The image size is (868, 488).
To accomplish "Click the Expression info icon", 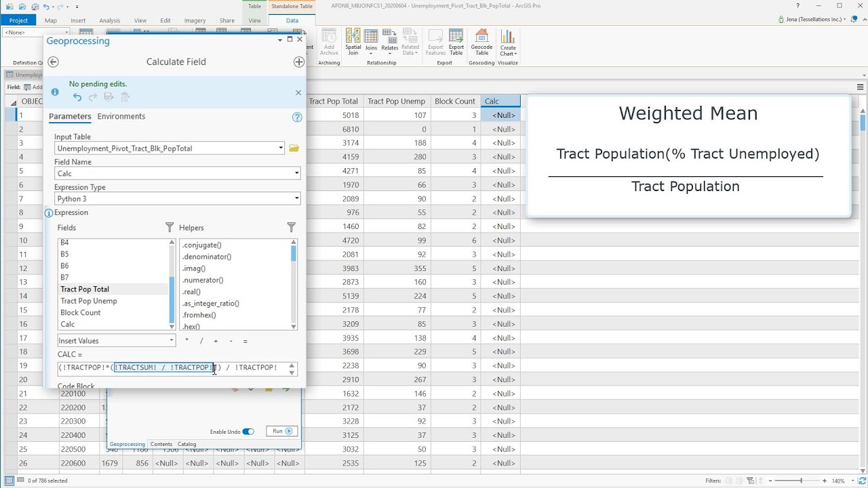I will point(49,213).
